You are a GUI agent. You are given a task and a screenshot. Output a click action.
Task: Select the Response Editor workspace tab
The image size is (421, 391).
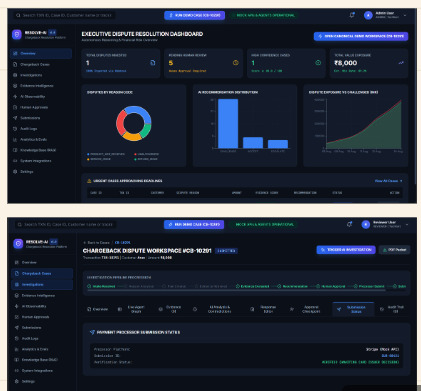[x=264, y=309]
